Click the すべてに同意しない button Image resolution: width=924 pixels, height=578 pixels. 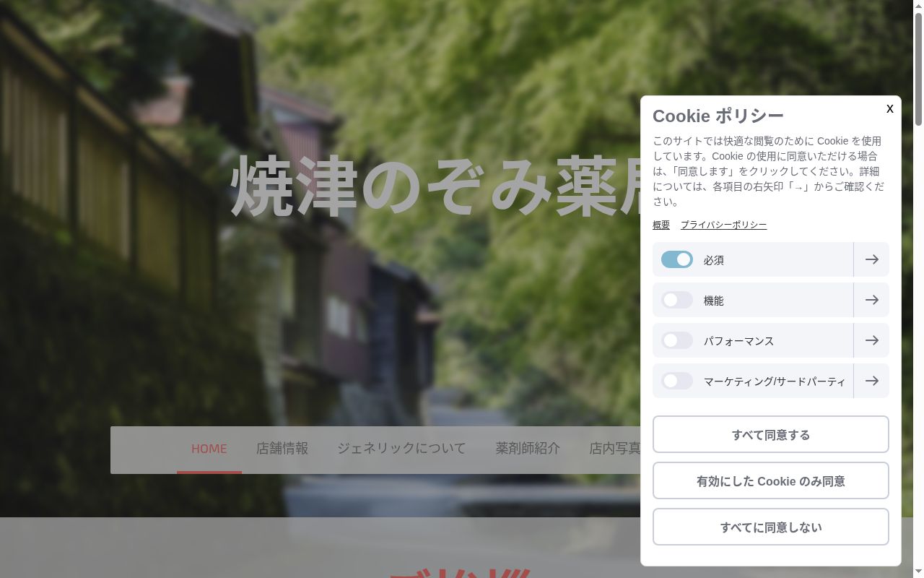(x=771, y=527)
